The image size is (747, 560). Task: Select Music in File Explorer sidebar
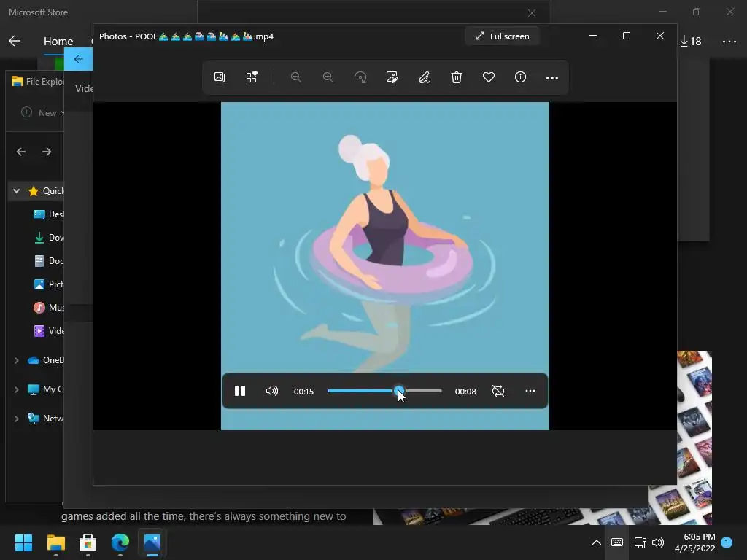coord(49,308)
